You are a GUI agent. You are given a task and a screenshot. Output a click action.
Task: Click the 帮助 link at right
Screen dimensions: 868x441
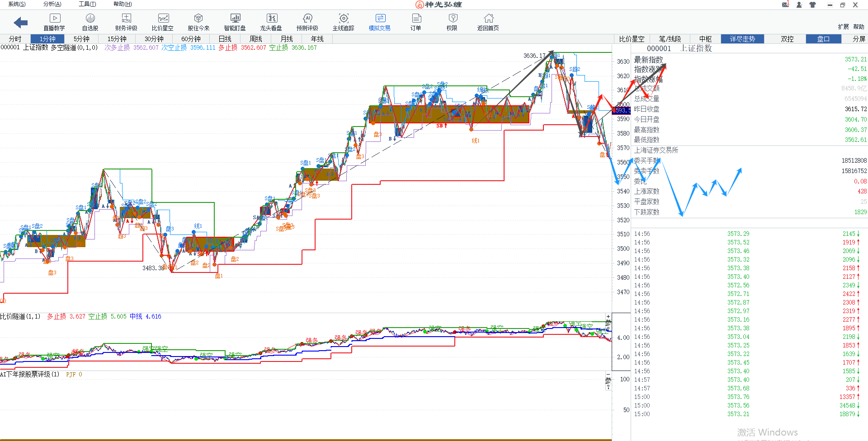point(859,27)
